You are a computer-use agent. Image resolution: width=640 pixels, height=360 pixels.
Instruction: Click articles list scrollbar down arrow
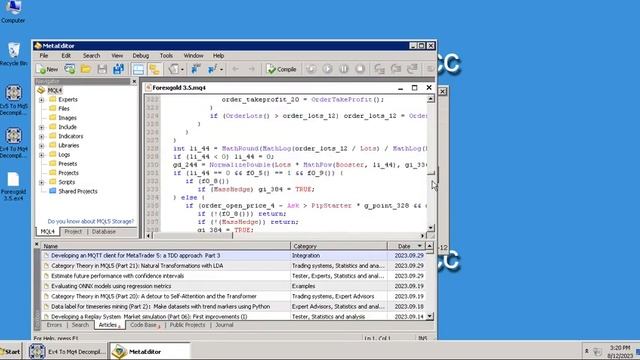tap(429, 316)
